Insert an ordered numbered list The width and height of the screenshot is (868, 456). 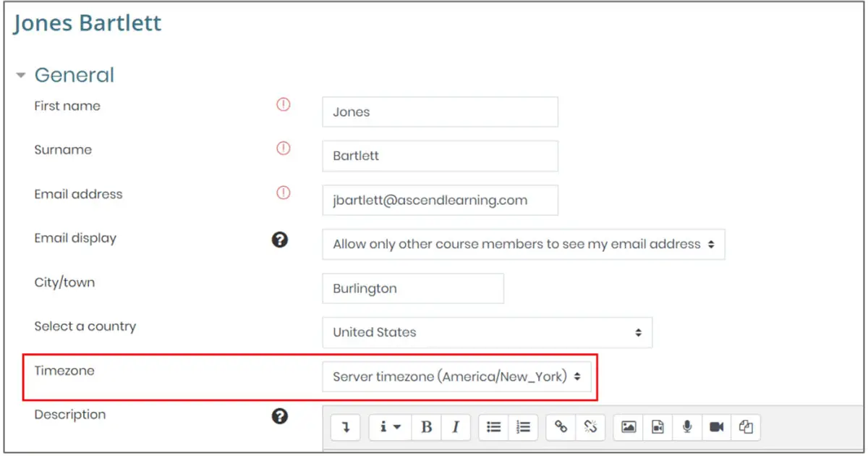point(523,427)
